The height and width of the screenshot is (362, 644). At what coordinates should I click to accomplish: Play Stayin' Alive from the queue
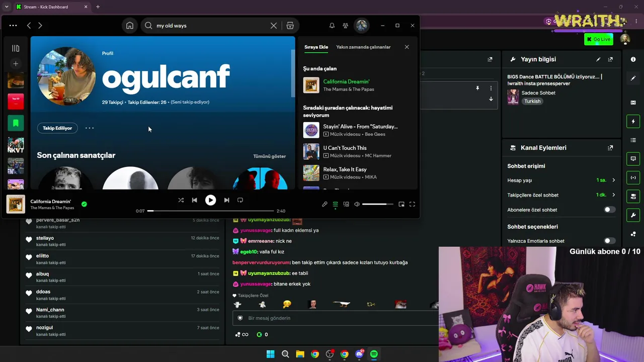click(356, 130)
